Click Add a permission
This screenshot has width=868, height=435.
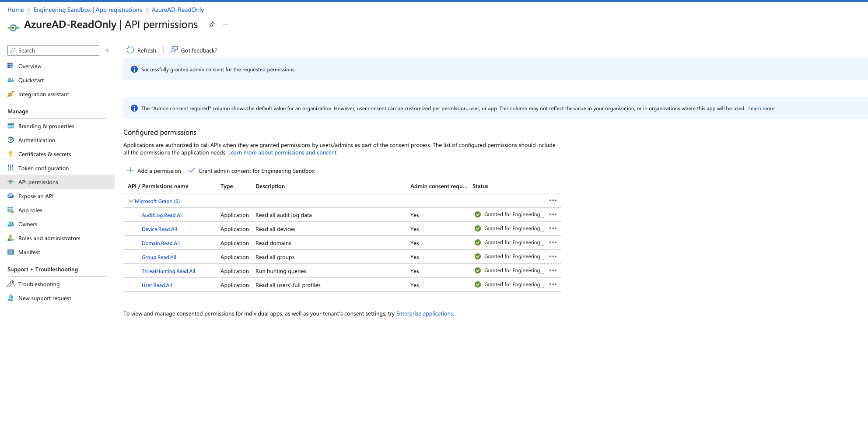154,171
